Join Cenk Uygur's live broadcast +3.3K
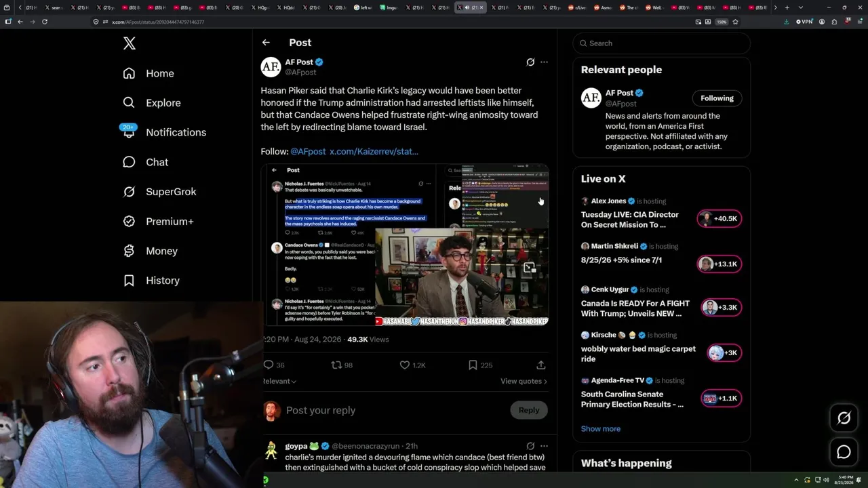Viewport: 868px width, 488px height. (x=722, y=307)
